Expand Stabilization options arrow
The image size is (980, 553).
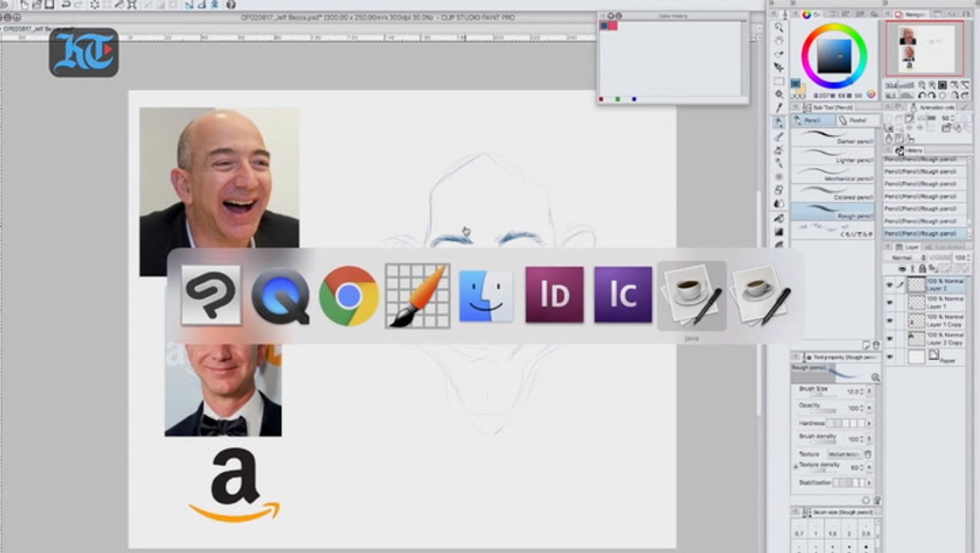(x=869, y=482)
